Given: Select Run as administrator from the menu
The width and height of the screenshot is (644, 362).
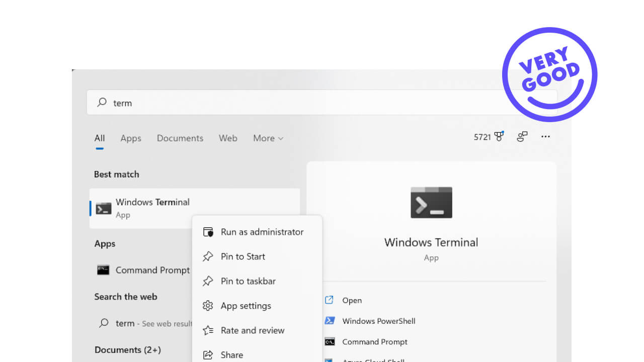Looking at the screenshot, I should pyautogui.click(x=262, y=232).
